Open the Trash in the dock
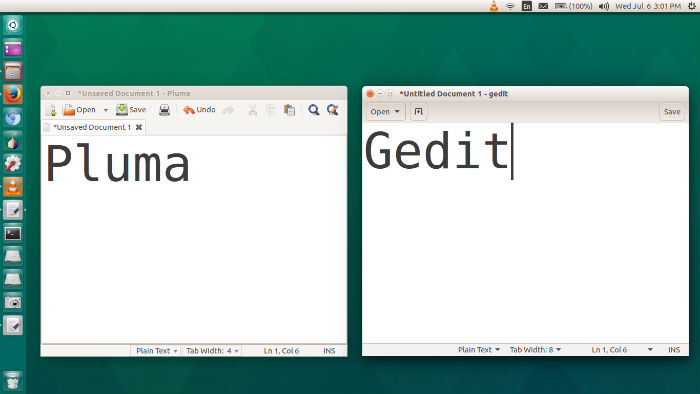700x394 pixels. click(x=12, y=380)
